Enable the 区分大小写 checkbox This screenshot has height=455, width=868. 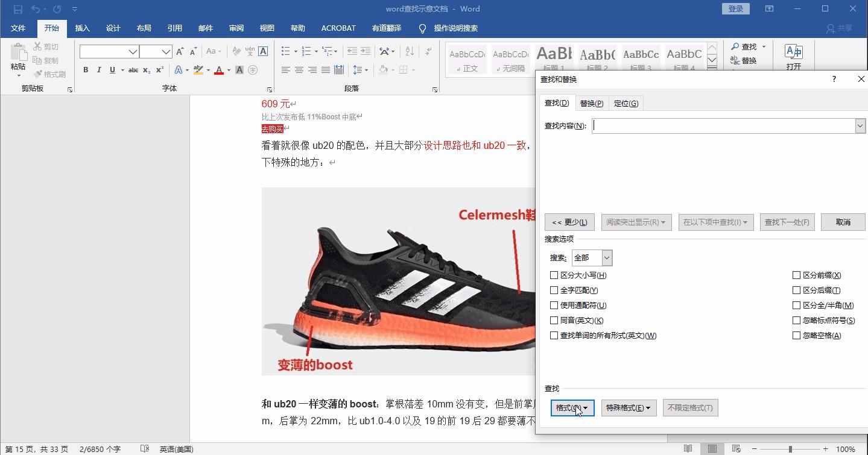coord(553,275)
